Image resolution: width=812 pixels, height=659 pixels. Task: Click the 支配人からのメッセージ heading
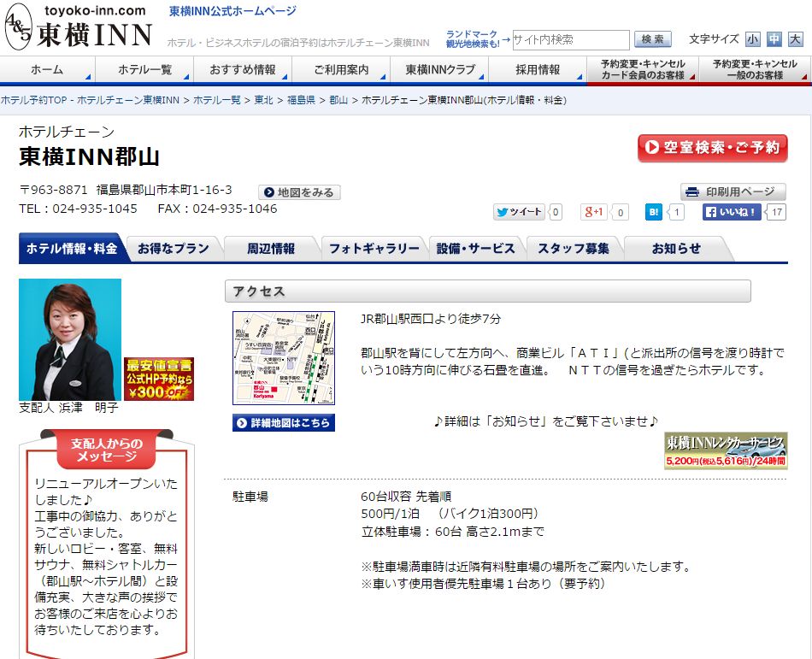(107, 450)
